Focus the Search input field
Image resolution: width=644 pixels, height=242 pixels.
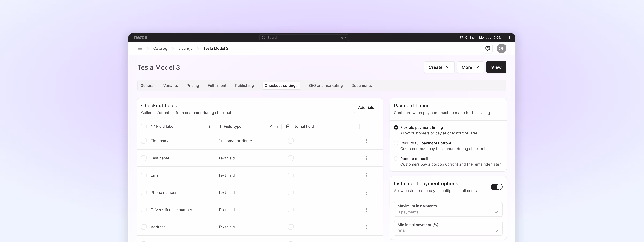tap(304, 38)
